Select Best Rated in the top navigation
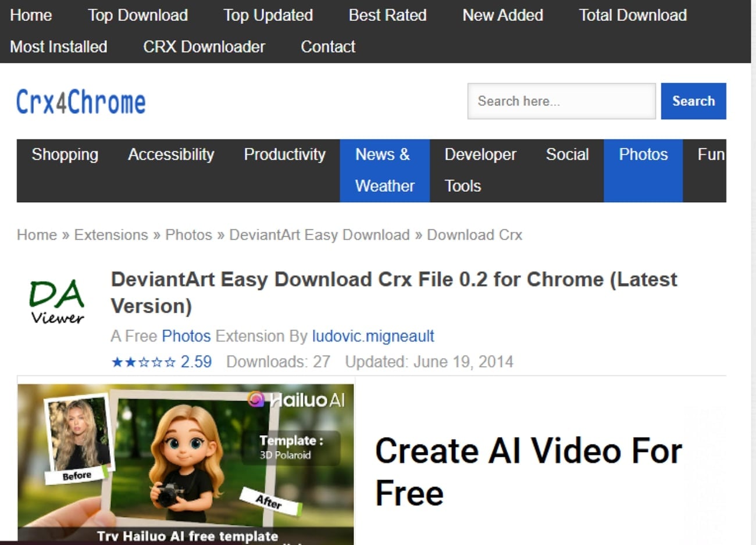The width and height of the screenshot is (756, 545). (x=387, y=15)
